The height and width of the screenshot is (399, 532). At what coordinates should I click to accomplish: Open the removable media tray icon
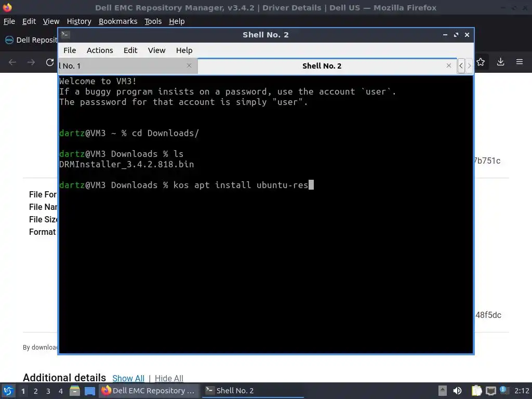pyautogui.click(x=443, y=391)
